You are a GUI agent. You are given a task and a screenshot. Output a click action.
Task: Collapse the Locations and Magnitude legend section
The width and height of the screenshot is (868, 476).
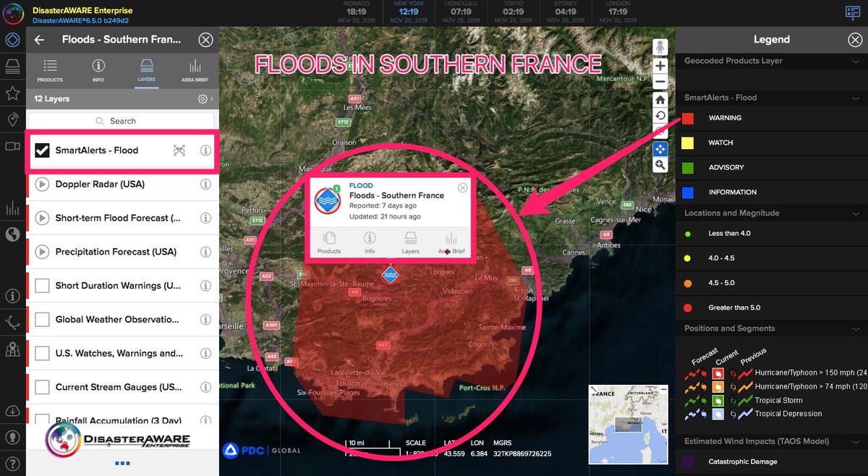[856, 213]
